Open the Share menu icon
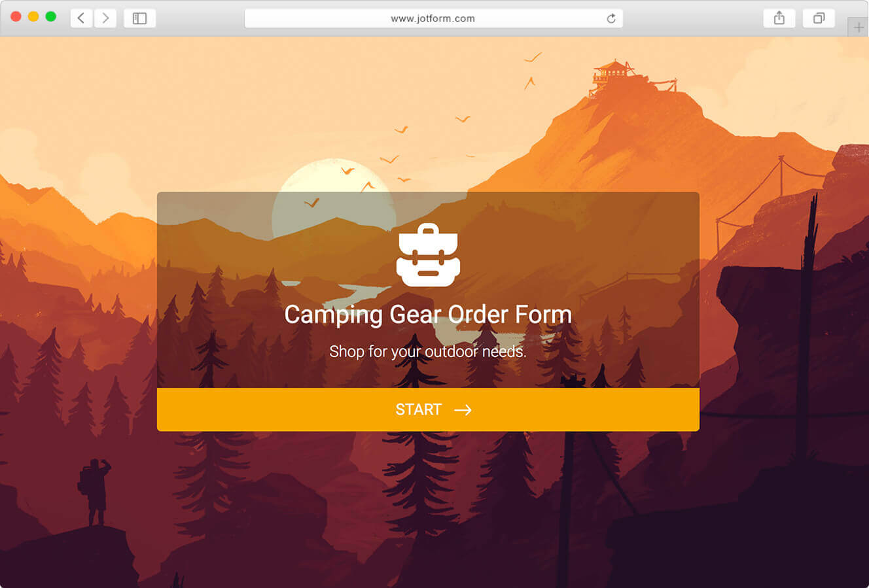The width and height of the screenshot is (869, 588). click(x=779, y=18)
